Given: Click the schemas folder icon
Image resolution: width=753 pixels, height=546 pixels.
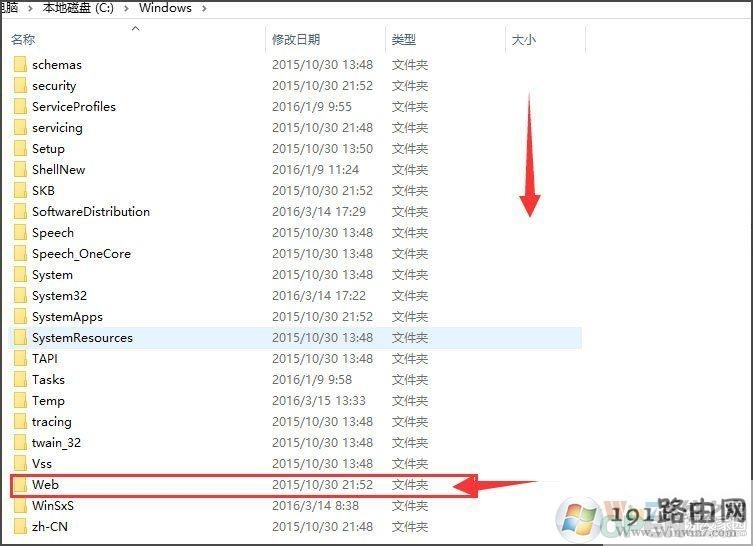Looking at the screenshot, I should point(20,64).
